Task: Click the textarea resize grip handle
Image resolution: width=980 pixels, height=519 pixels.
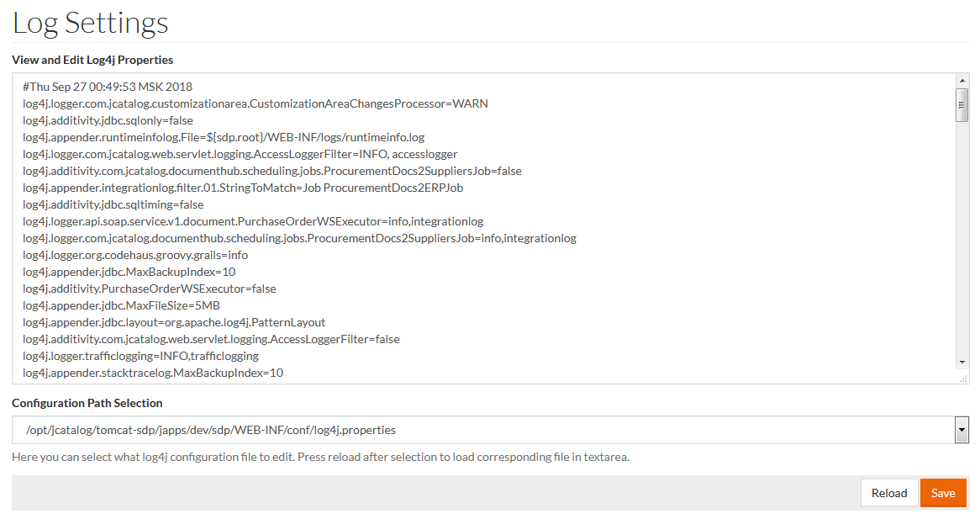Action: (x=963, y=379)
